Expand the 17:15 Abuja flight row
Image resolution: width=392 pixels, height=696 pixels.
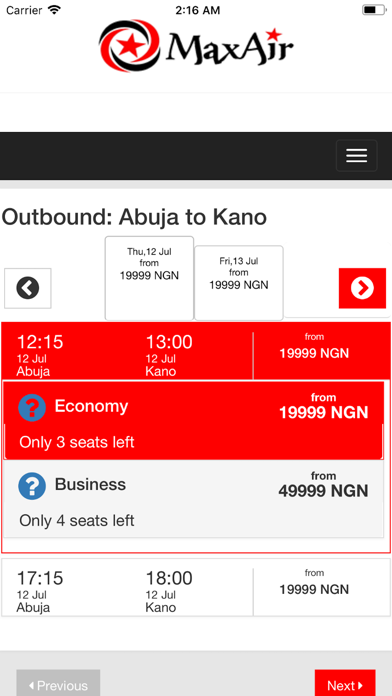pos(196,587)
